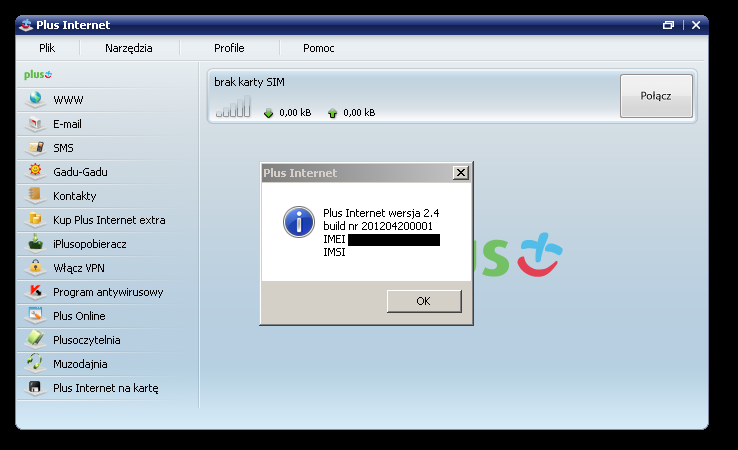Open Kontakty sidebar label

point(75,196)
